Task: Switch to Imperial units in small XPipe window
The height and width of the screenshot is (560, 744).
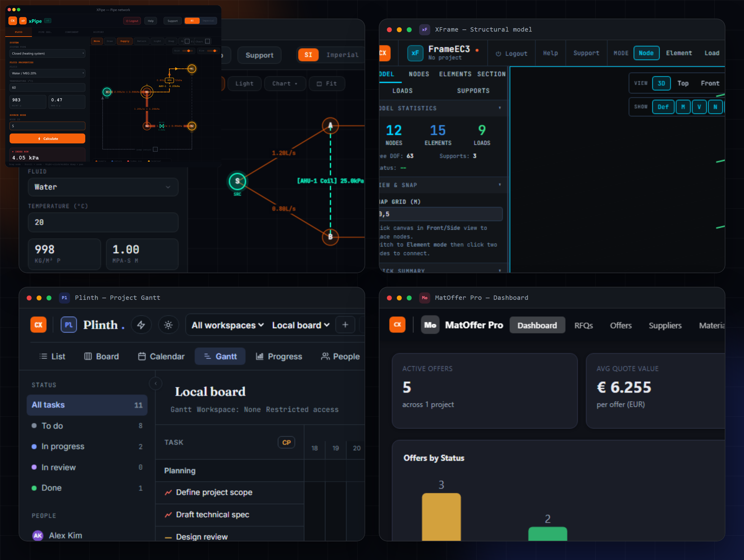Action: pyautogui.click(x=208, y=21)
